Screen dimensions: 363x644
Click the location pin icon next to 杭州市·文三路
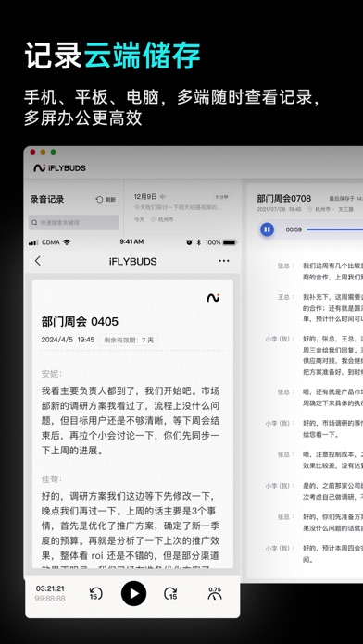click(310, 209)
